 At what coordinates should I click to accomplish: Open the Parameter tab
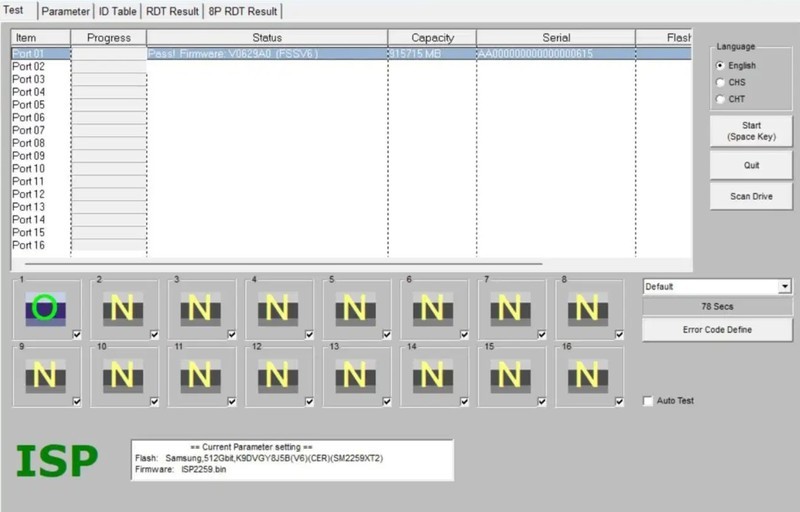click(x=65, y=11)
